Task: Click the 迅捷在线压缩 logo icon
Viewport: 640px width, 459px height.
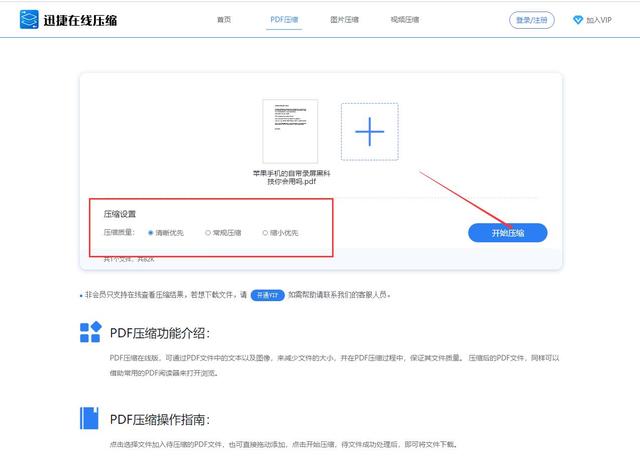Action: point(29,20)
